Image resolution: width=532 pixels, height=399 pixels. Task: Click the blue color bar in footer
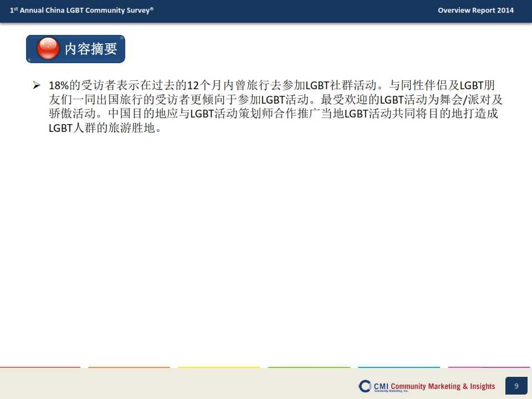click(x=398, y=367)
